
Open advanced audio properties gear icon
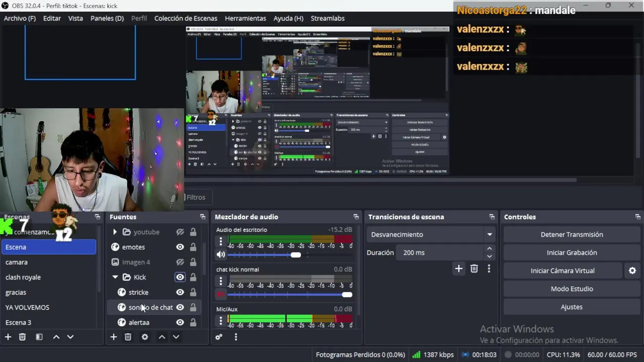pyautogui.click(x=219, y=337)
